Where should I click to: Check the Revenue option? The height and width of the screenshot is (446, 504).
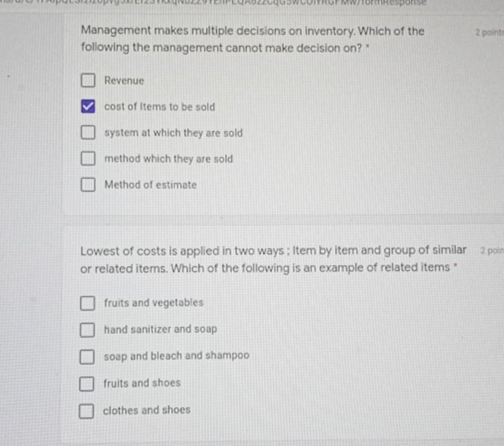pyautogui.click(x=88, y=80)
